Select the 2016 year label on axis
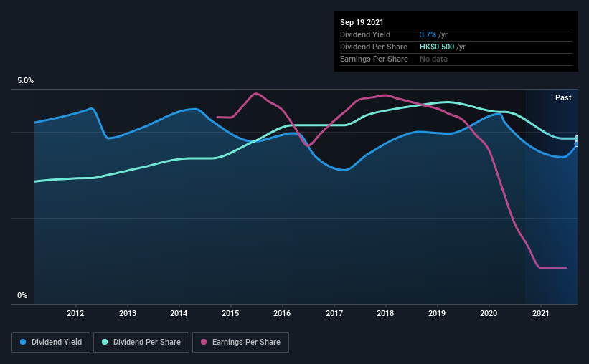 (282, 313)
